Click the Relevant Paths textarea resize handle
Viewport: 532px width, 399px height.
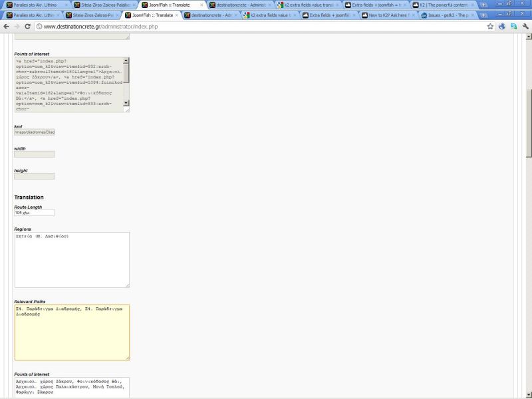pos(127,358)
